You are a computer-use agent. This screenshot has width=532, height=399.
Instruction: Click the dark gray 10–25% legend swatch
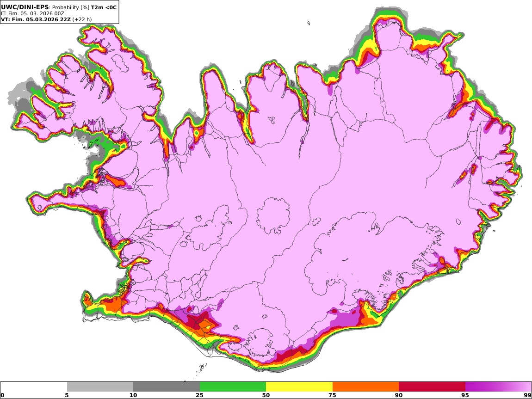pos(167,387)
